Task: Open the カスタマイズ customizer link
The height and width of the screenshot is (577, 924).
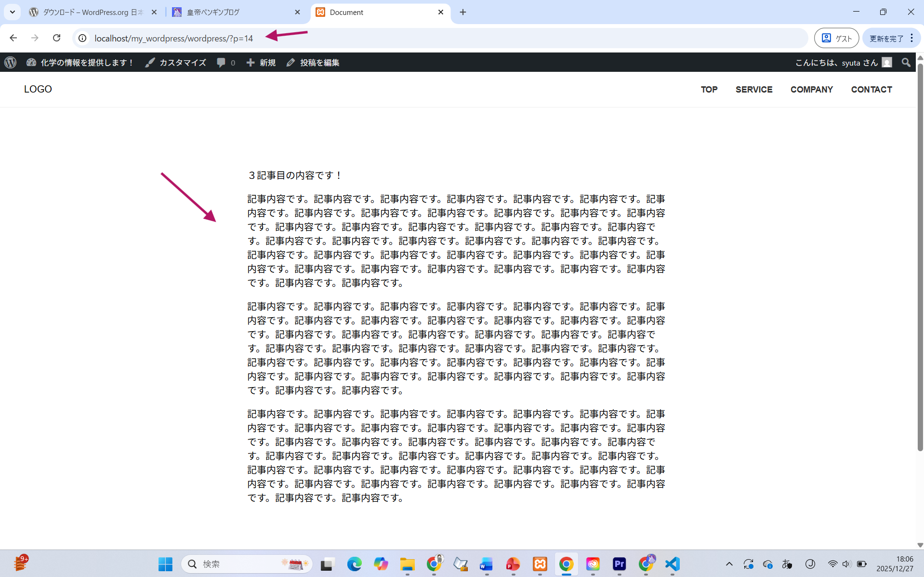Action: pos(176,63)
